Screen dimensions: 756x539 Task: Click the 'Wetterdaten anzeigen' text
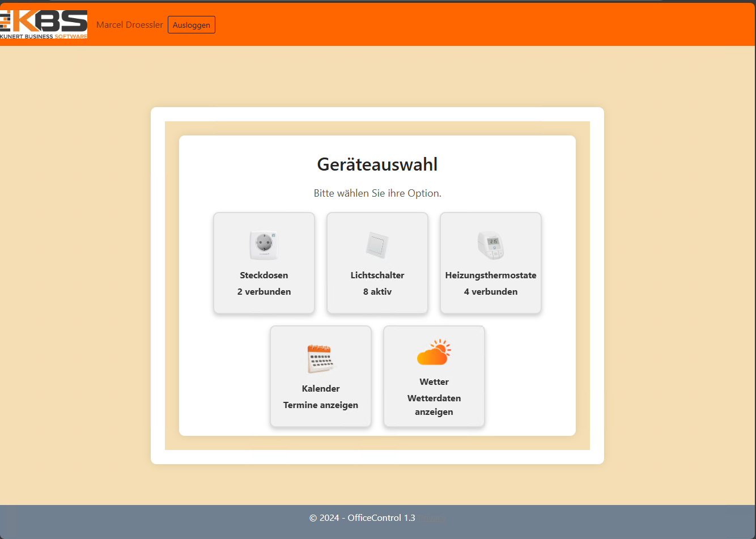434,405
